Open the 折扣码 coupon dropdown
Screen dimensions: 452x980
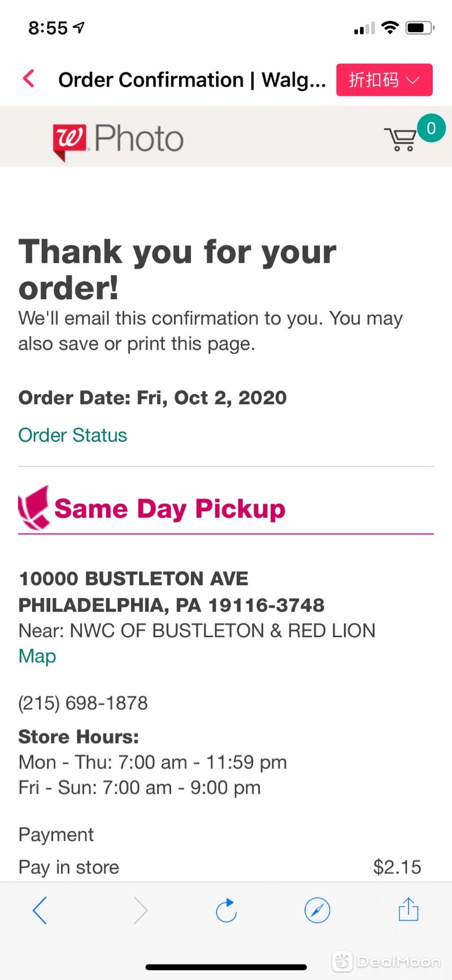click(x=384, y=80)
